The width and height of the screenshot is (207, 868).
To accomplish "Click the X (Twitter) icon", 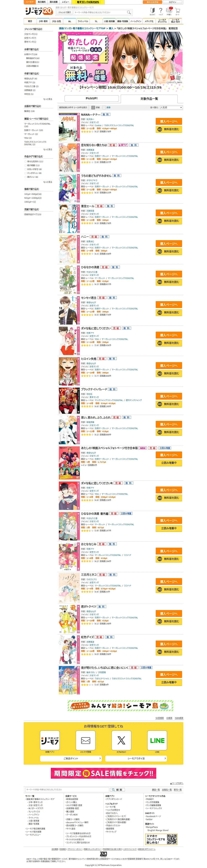I will point(122,740).
